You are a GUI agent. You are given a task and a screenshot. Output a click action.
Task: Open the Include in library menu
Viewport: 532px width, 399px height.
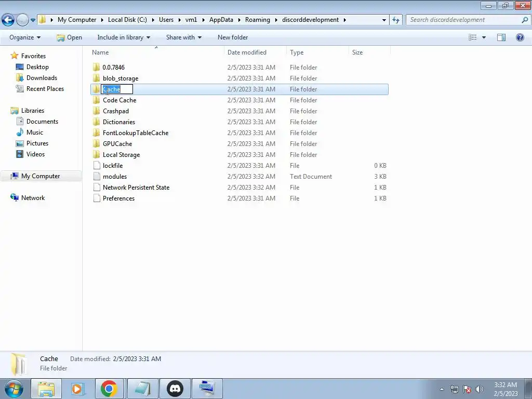pyautogui.click(x=124, y=37)
